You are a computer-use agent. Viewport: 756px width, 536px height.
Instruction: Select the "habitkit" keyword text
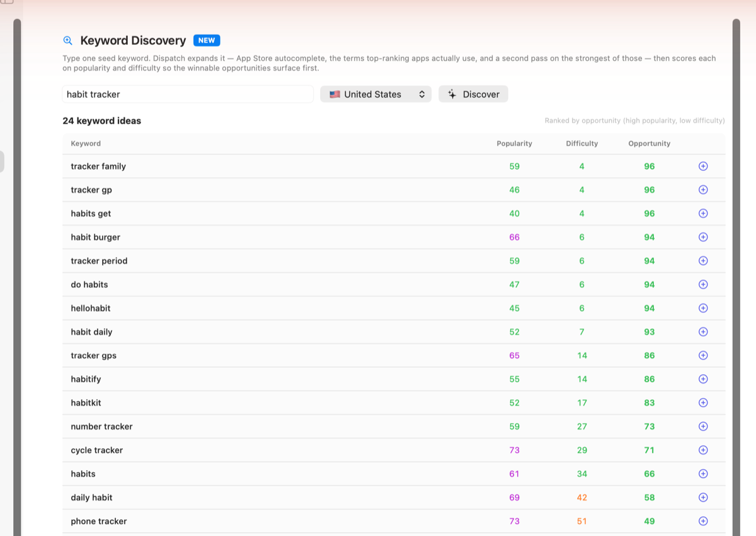86,402
